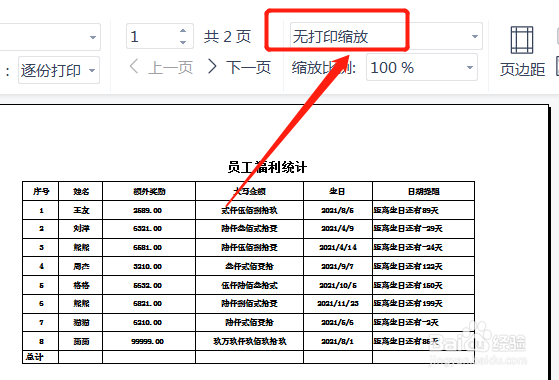This screenshot has width=559, height=380.
Task: Click the cell 5321.00
Action: pos(148,228)
